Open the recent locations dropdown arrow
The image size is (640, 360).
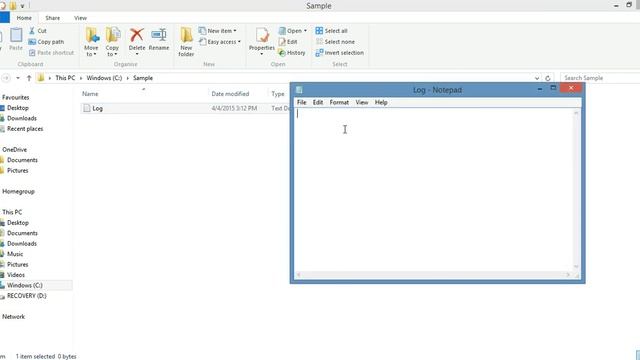[x=18, y=78]
